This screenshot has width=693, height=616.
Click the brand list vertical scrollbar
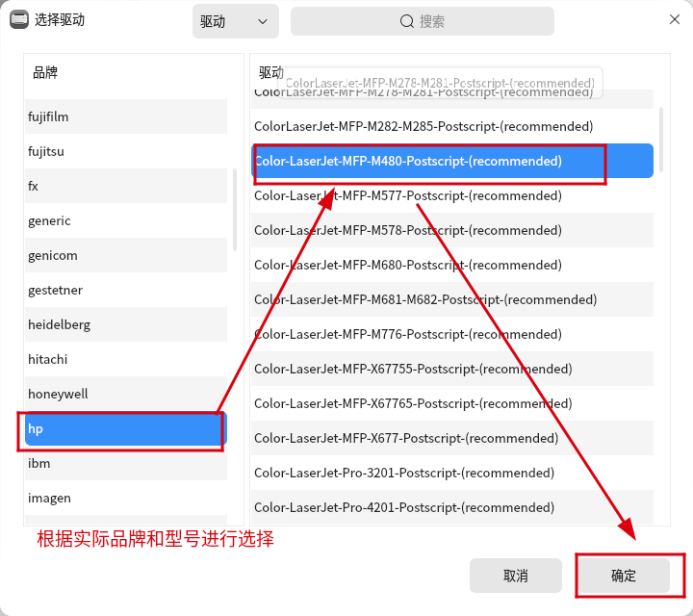click(236, 210)
